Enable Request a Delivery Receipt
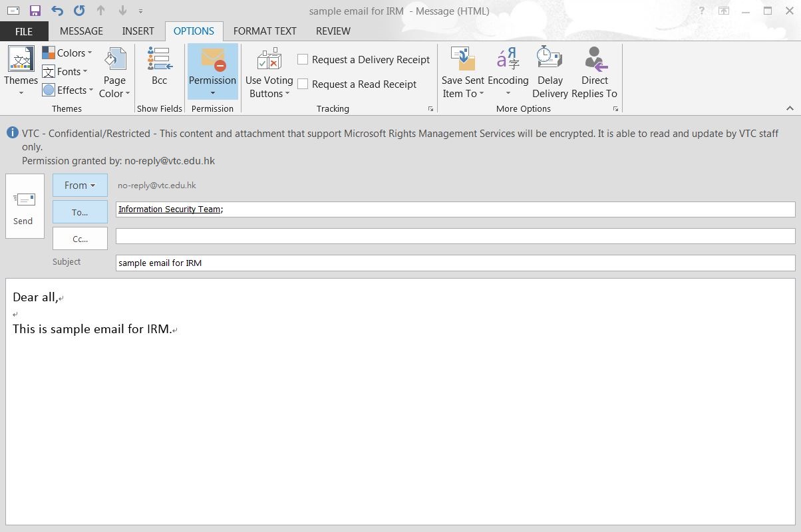Viewport: 801px width, 532px height. 303,59
